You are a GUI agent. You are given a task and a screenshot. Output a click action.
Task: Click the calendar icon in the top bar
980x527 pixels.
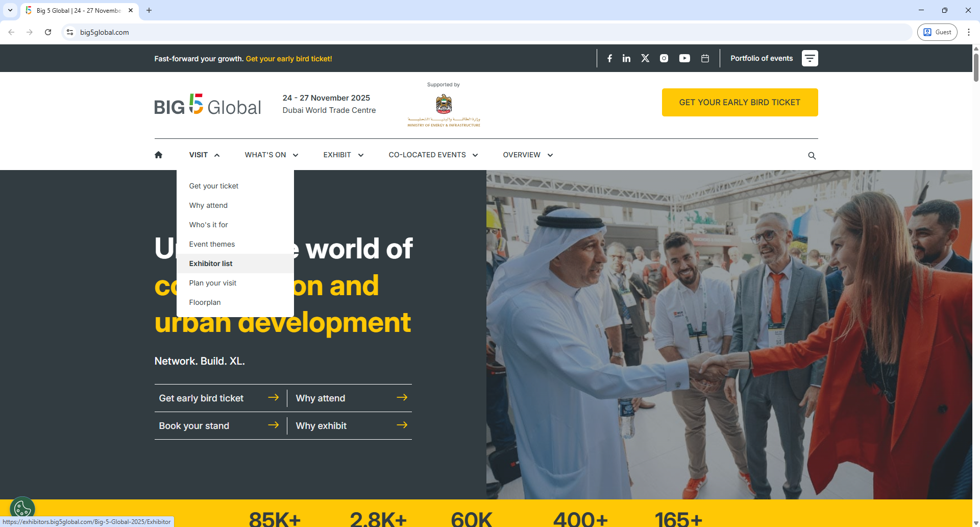(x=705, y=58)
